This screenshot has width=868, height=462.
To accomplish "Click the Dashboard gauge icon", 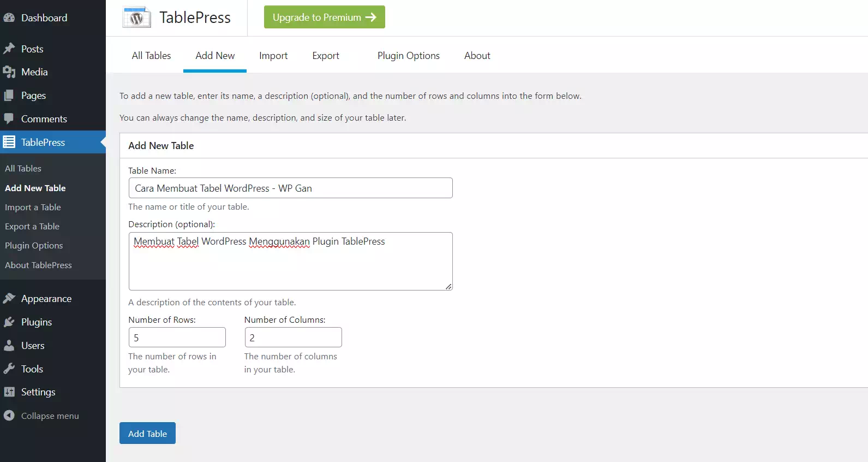I will [9, 17].
